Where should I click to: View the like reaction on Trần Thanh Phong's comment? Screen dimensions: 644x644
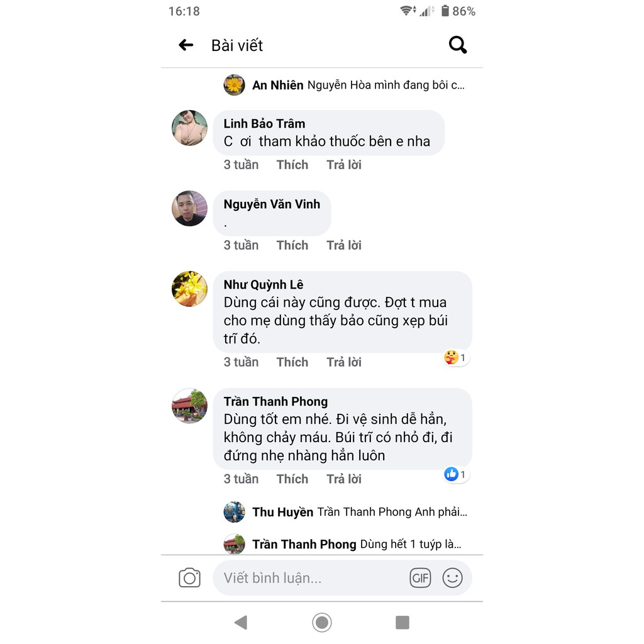point(456,474)
